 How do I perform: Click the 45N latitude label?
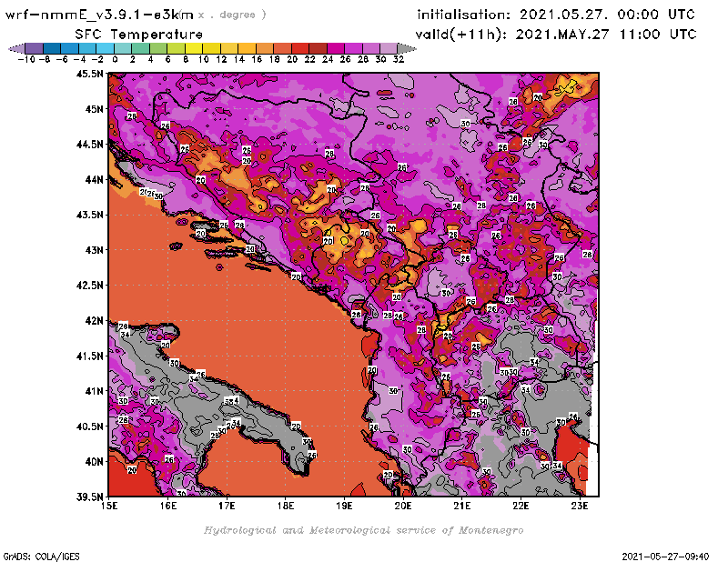(x=94, y=109)
